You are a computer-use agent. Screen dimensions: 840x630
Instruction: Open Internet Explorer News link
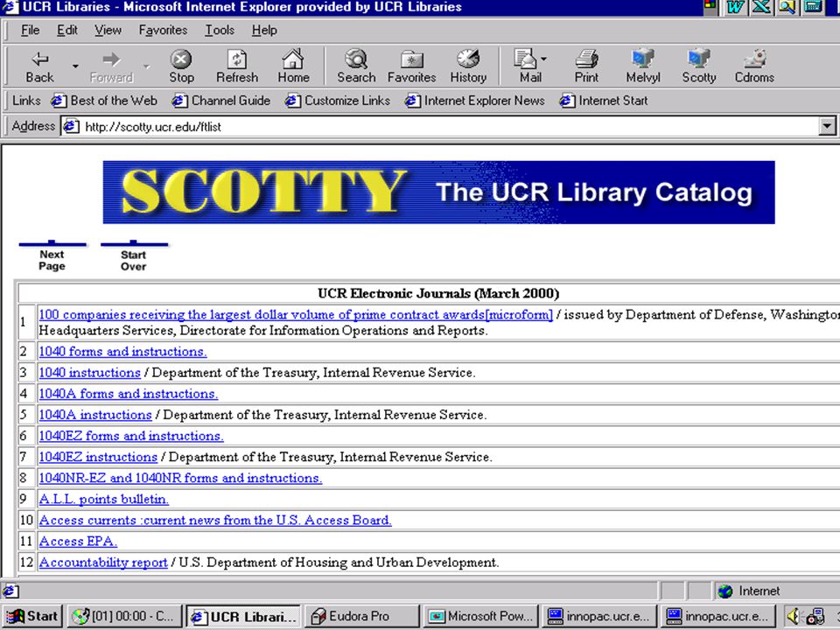pyautogui.click(x=474, y=101)
